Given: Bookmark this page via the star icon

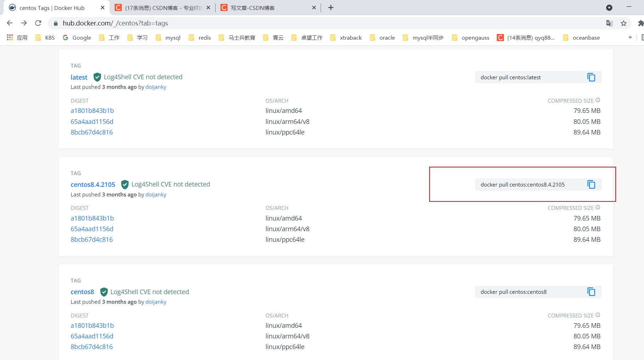Looking at the screenshot, I should pos(623,23).
